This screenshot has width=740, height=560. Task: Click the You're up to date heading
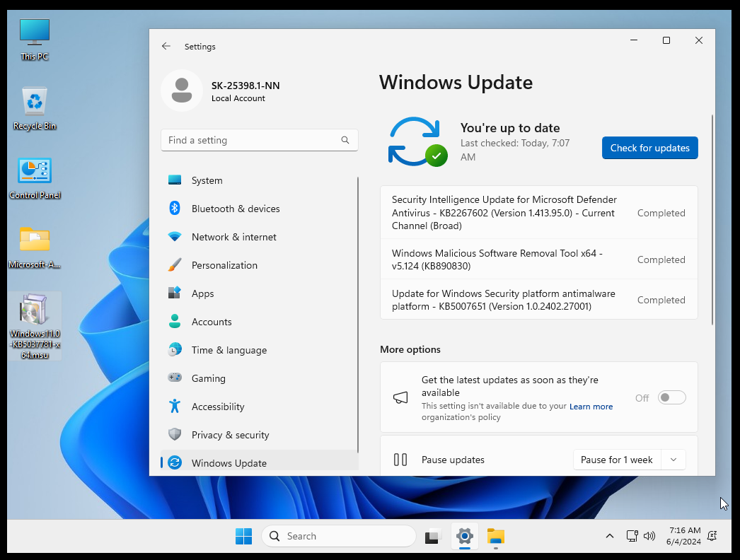point(510,128)
